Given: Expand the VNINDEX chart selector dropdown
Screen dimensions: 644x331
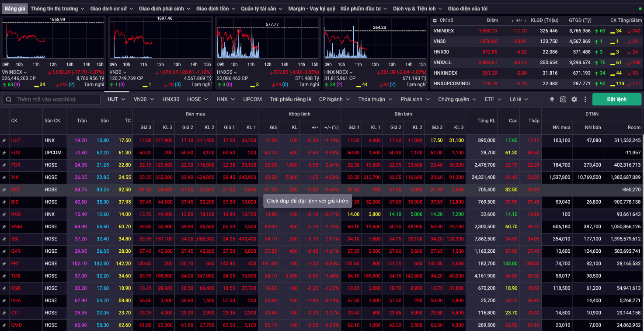Looking at the screenshot, I should point(25,72).
